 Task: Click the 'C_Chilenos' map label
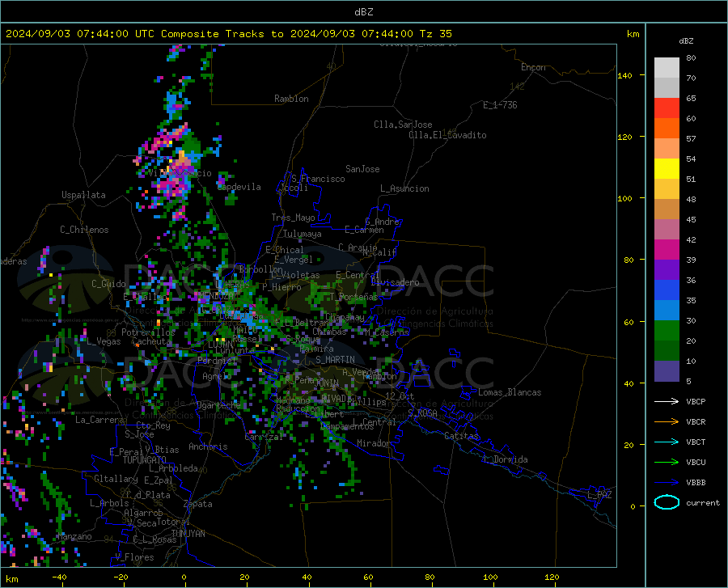[x=84, y=230]
